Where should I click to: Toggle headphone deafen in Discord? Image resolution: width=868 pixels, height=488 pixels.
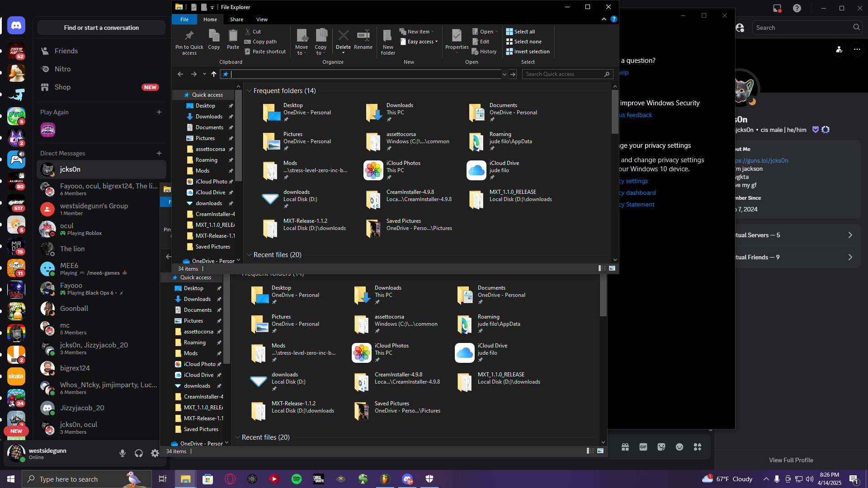[x=139, y=453]
